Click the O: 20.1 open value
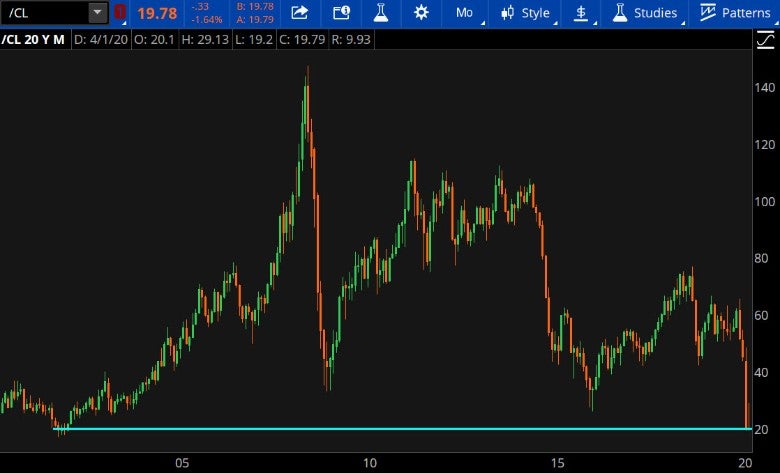 tap(154, 40)
